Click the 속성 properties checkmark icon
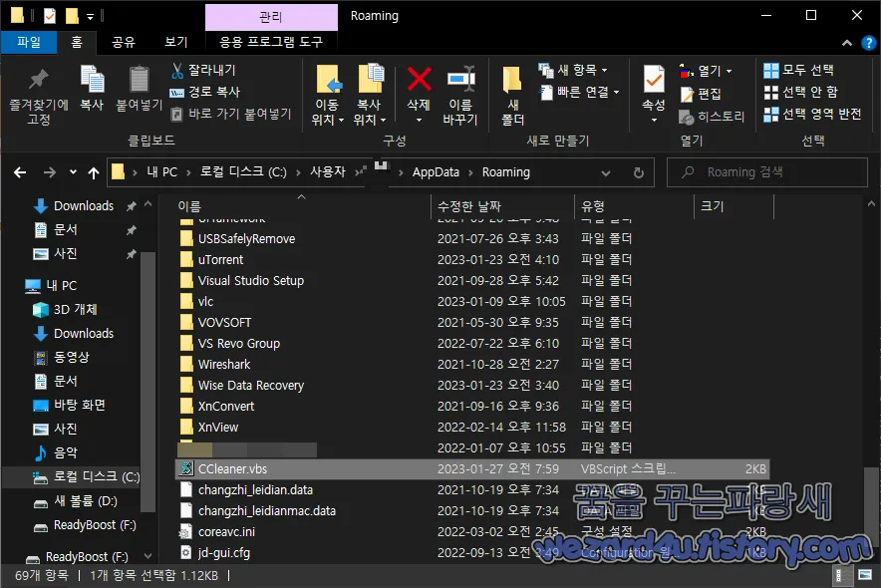 [x=654, y=79]
